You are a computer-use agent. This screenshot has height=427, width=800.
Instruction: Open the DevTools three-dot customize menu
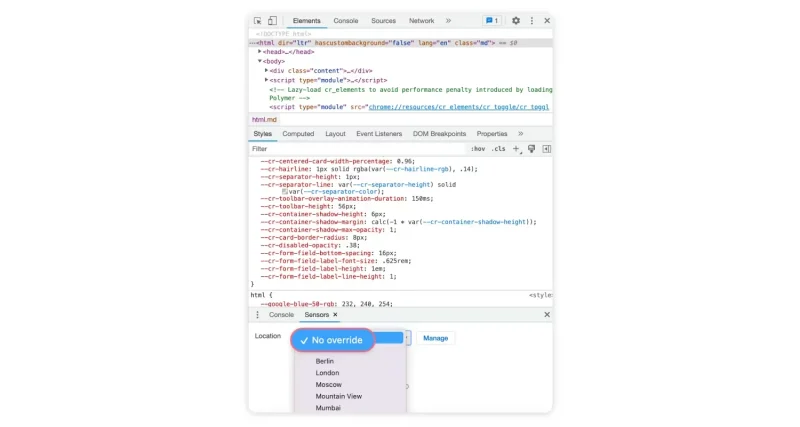pyautogui.click(x=532, y=20)
